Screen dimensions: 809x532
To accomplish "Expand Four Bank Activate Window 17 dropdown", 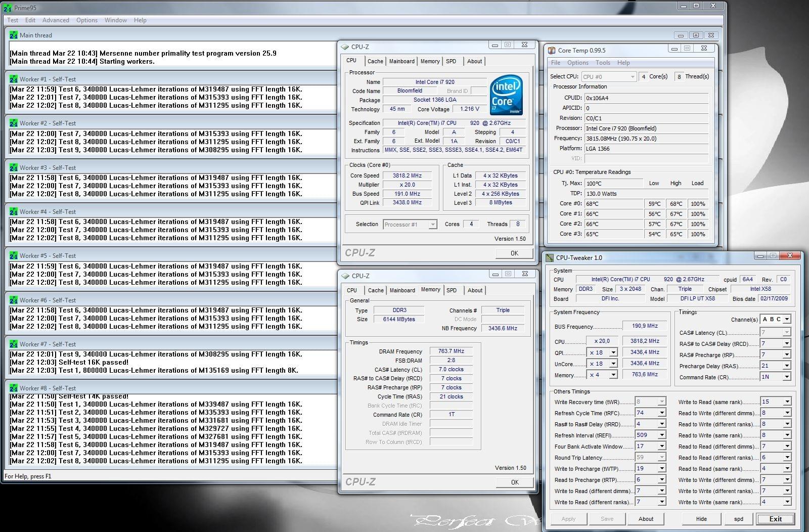I will pos(662,446).
